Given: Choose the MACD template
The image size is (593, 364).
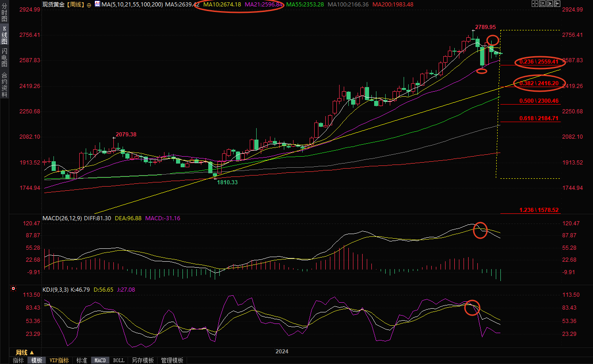Looking at the screenshot, I should [100, 360].
